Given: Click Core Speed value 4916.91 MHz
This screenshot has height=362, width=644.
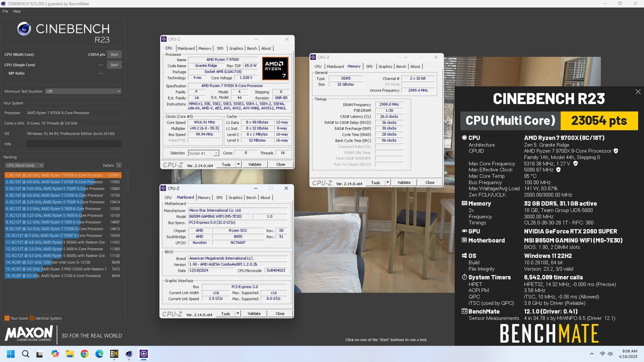Looking at the screenshot, I should (204, 122).
